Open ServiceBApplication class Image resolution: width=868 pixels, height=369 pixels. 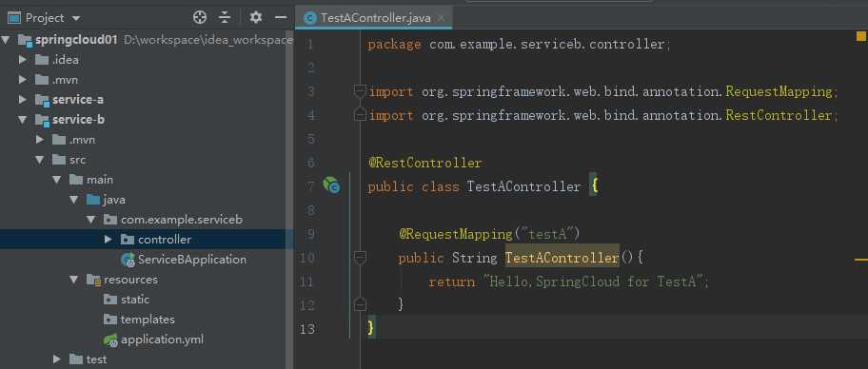tap(191, 260)
